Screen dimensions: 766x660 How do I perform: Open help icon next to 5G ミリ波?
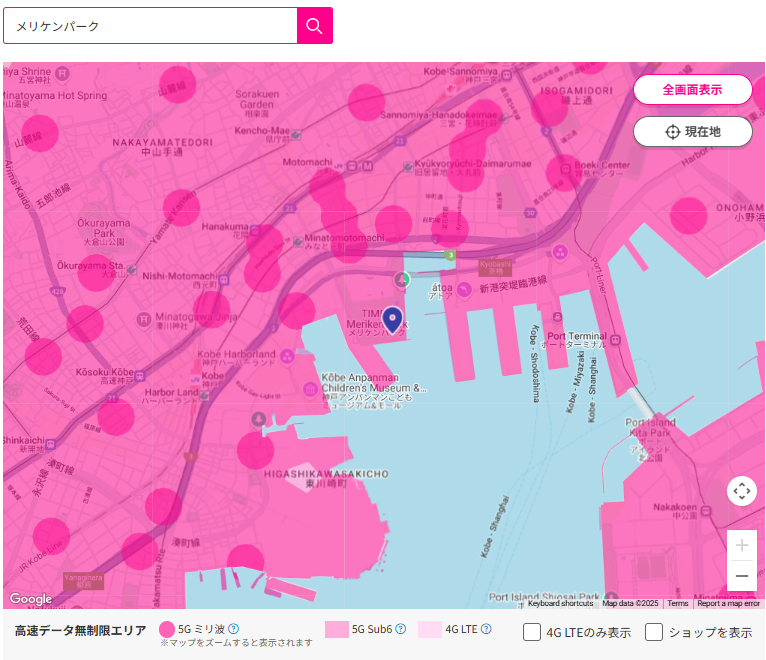click(x=234, y=629)
